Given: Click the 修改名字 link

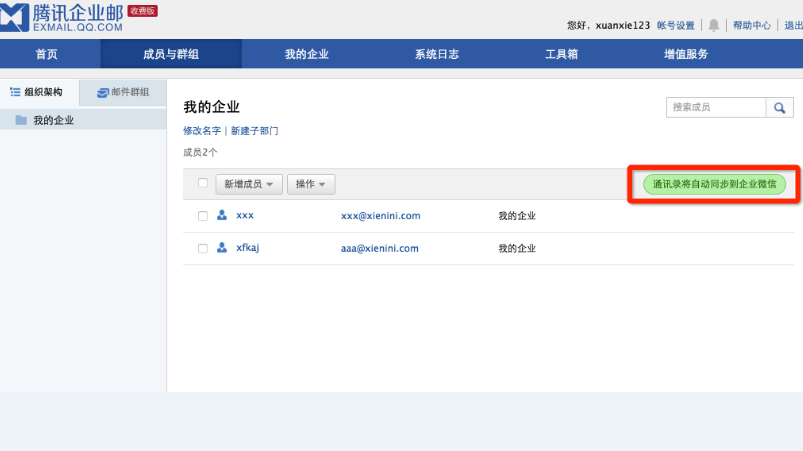Looking at the screenshot, I should point(201,131).
